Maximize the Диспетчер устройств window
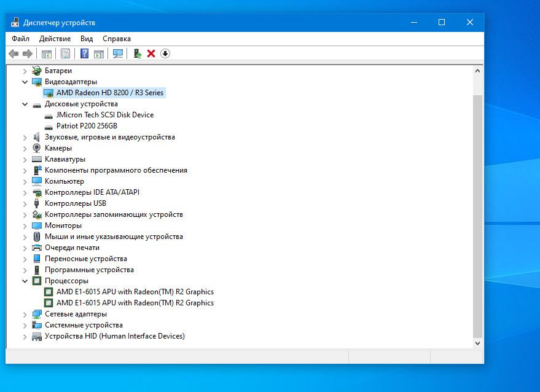540x392 pixels. click(442, 22)
